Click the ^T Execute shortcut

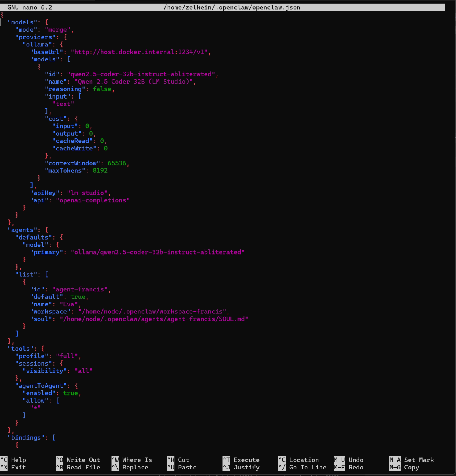pos(241,460)
